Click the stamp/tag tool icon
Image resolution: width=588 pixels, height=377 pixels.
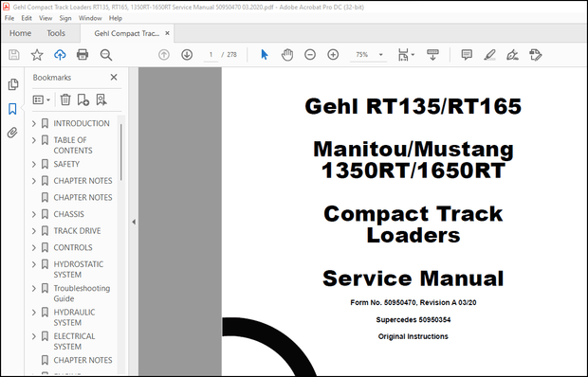536,55
